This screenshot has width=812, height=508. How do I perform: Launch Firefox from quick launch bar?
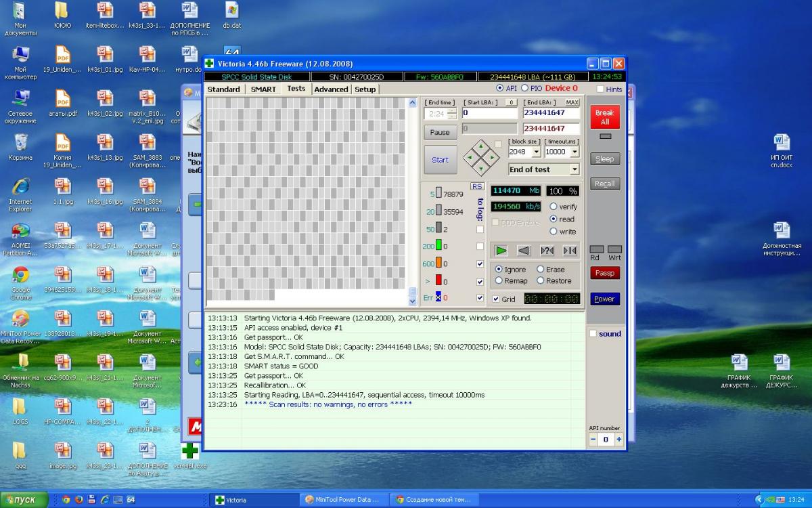(78, 500)
